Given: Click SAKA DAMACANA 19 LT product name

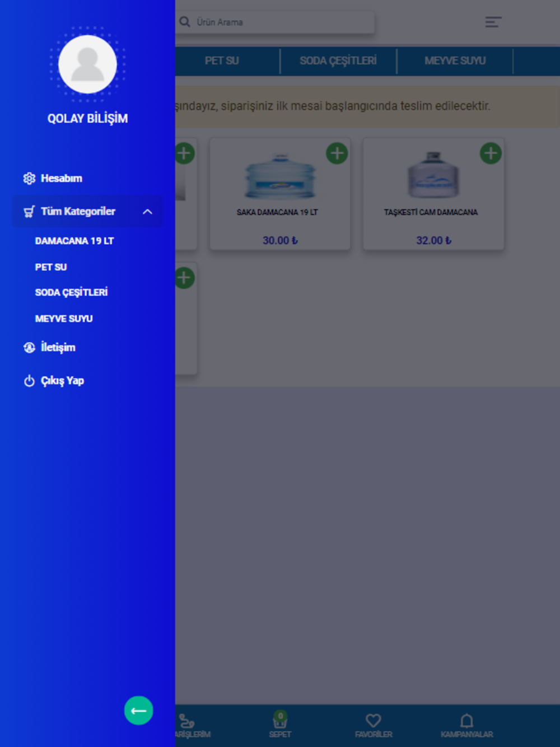Looking at the screenshot, I should (x=277, y=212).
